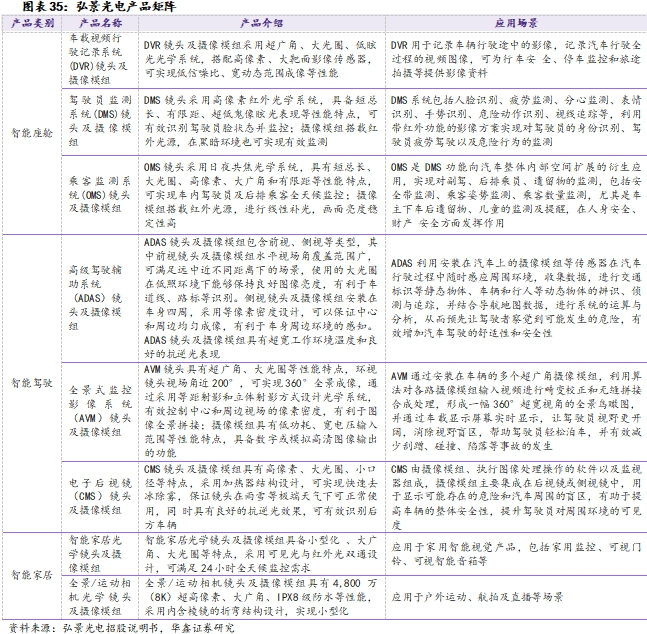Image resolution: width=647 pixels, height=634 pixels.
Task: Select the 产品名称 column header
Action: coord(100,23)
